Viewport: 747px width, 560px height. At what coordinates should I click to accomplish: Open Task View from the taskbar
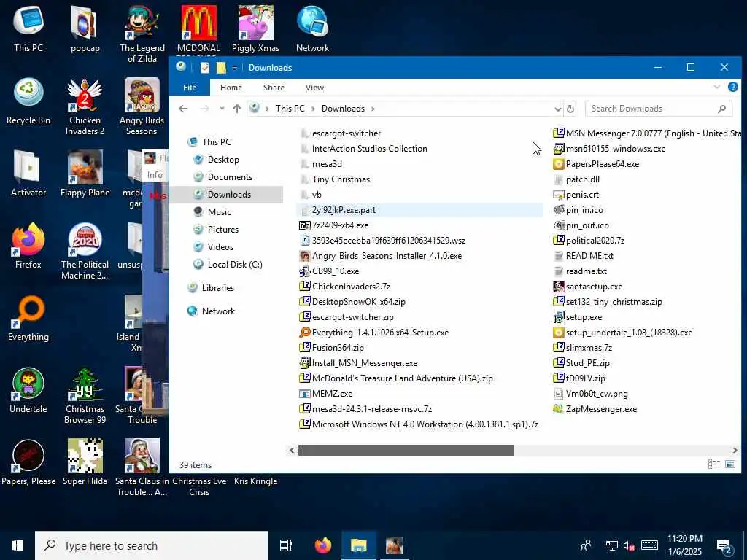point(286,545)
